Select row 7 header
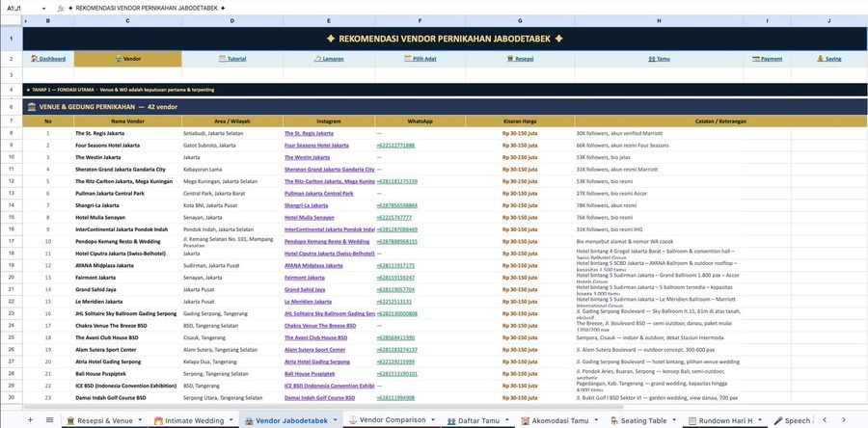 click(x=11, y=121)
